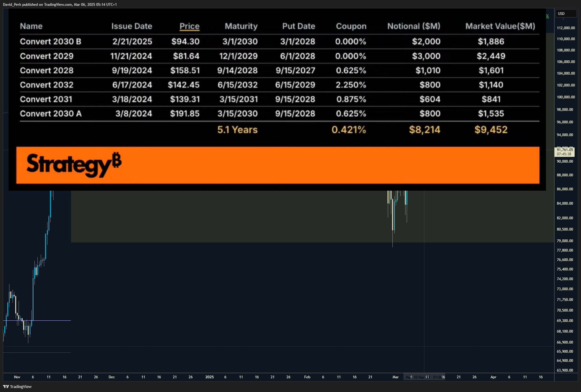Click the 112,000.00 price axis label

(566, 28)
